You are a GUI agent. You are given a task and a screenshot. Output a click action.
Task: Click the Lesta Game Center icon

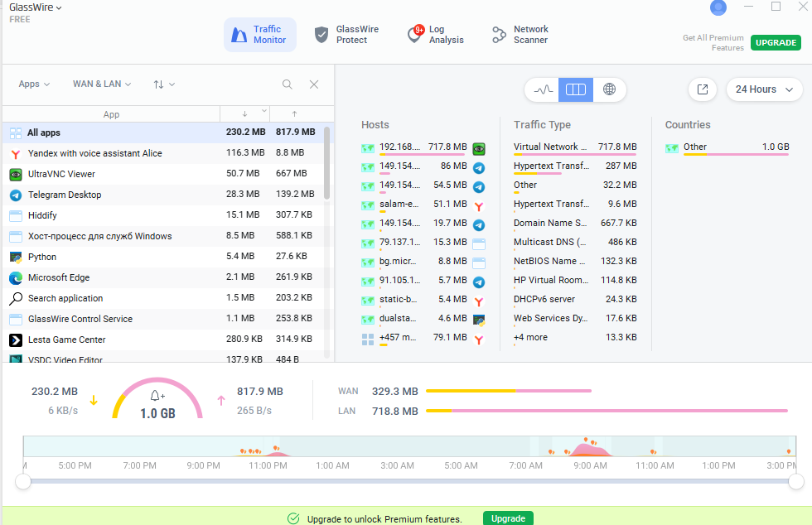click(x=16, y=340)
